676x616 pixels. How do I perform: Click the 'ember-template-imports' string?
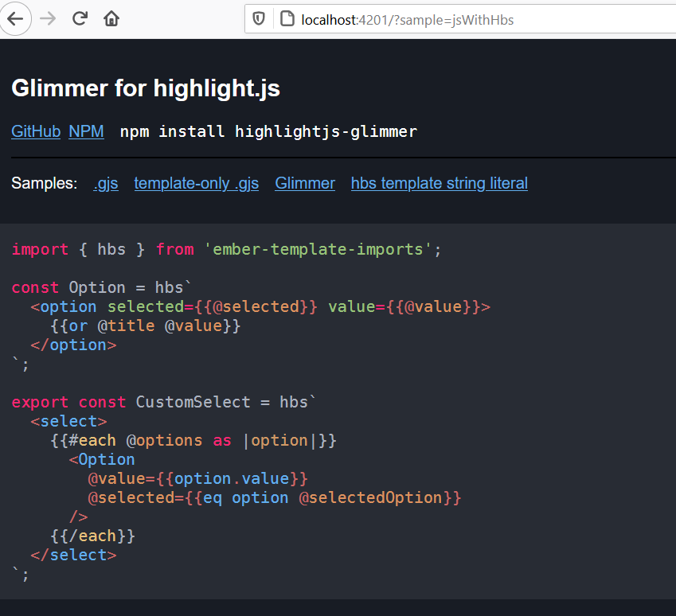pyautogui.click(x=318, y=250)
